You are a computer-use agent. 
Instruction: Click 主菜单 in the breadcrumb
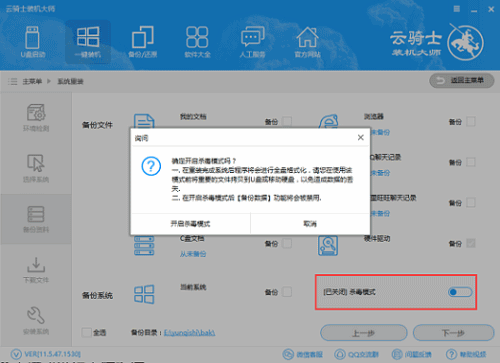(32, 81)
